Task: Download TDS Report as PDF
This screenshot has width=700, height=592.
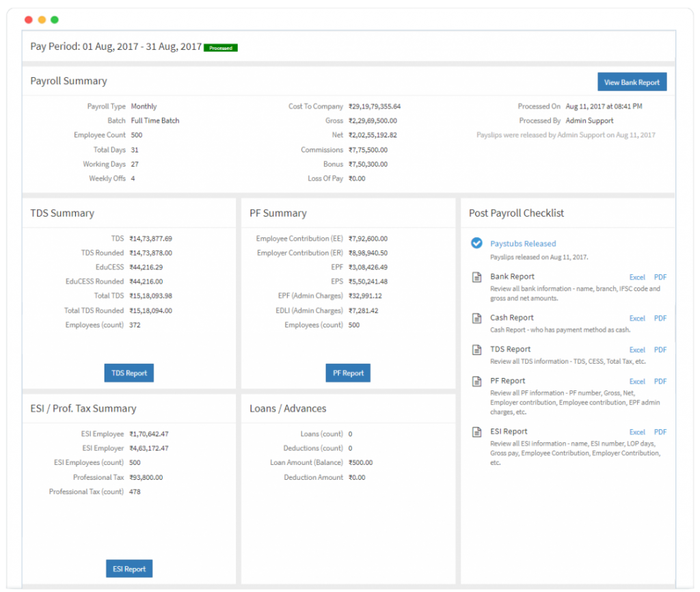Action: (660, 349)
